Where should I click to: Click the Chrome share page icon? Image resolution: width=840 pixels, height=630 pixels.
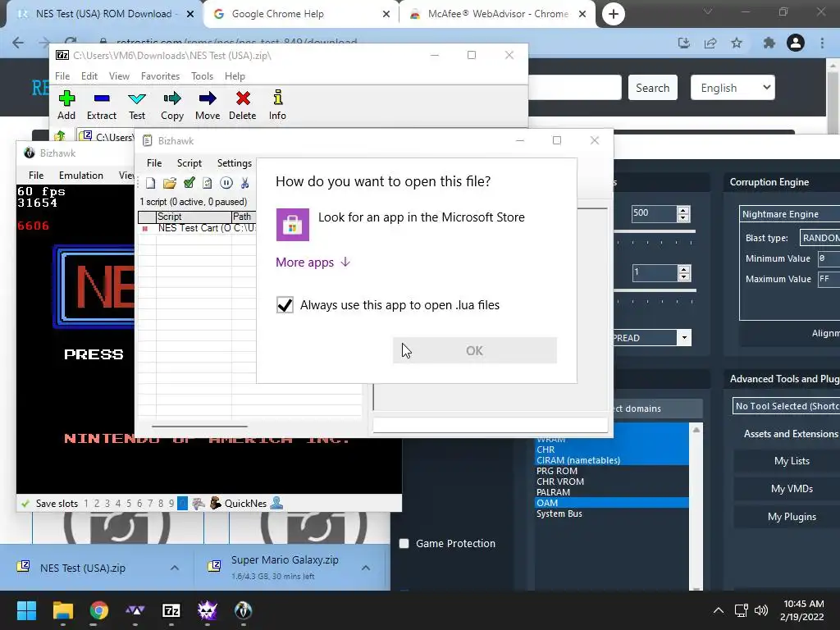(x=710, y=43)
